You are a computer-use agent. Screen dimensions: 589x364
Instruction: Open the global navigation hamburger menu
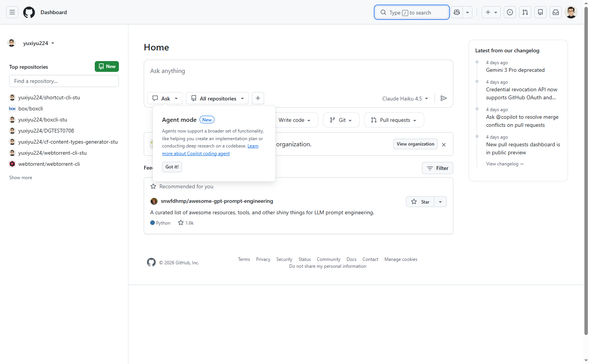click(x=12, y=12)
